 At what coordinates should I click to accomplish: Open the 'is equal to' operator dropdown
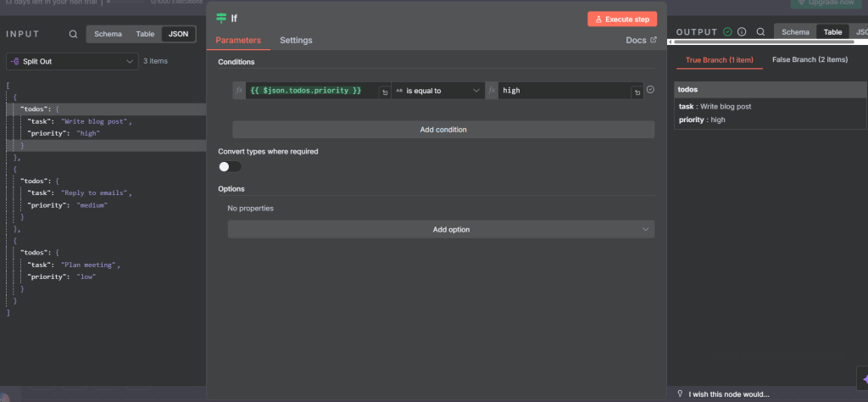(437, 90)
